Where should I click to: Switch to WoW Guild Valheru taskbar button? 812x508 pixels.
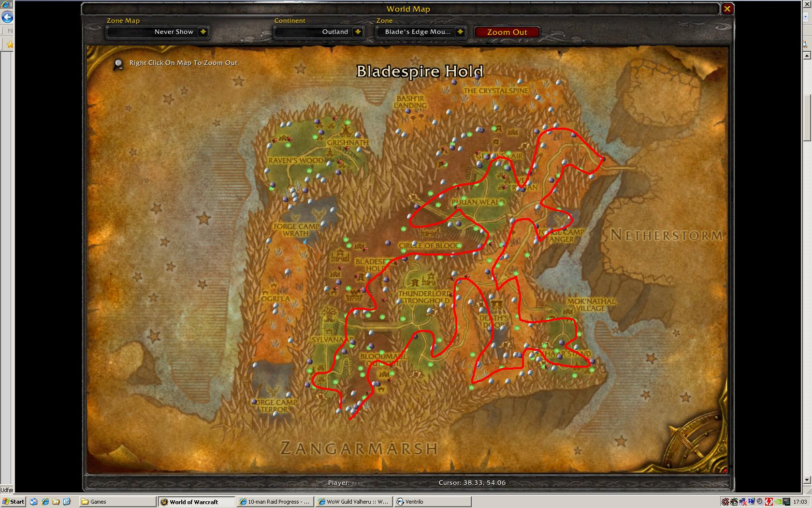pos(354,502)
